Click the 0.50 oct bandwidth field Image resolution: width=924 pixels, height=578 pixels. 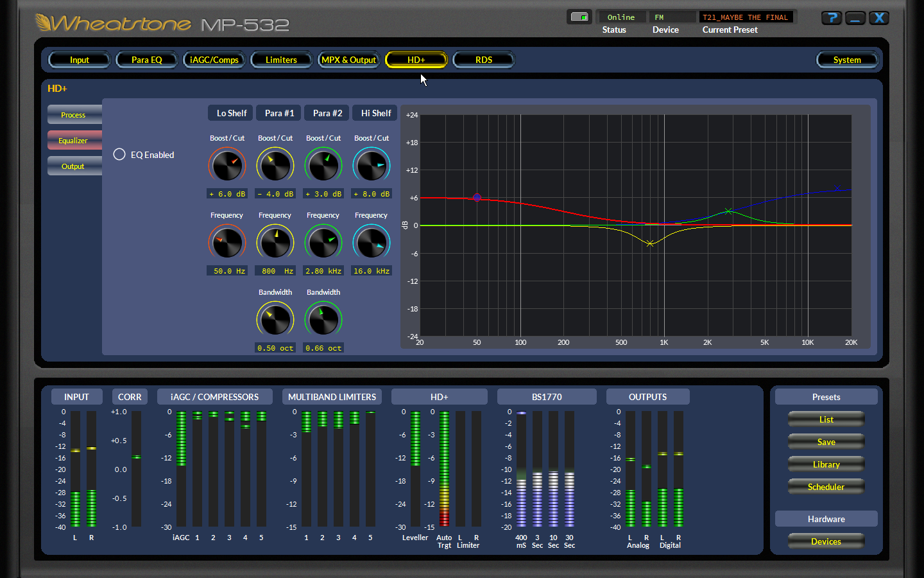275,348
